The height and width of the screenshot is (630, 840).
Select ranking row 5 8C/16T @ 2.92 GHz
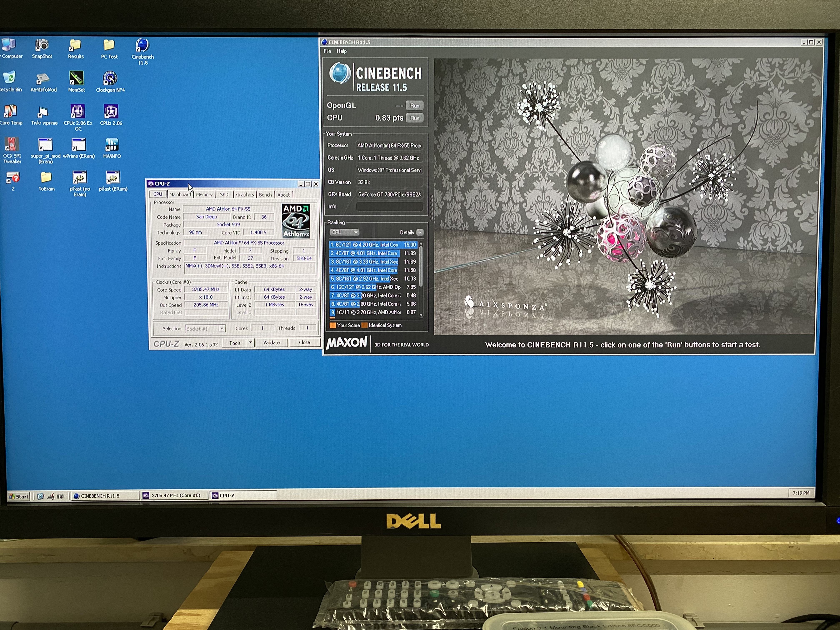373,278
